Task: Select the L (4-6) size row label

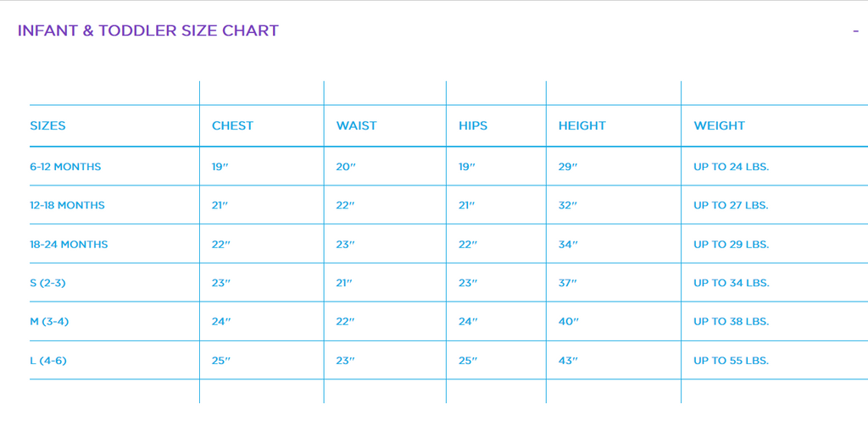Action: (x=47, y=361)
